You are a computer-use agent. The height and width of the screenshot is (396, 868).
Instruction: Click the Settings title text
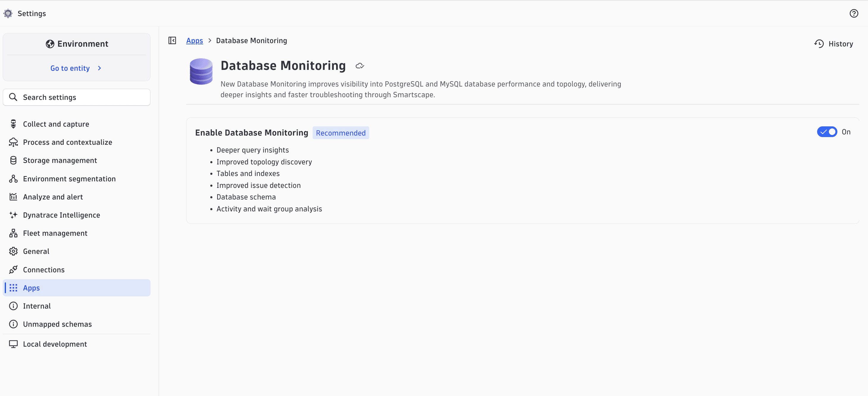[x=32, y=13]
